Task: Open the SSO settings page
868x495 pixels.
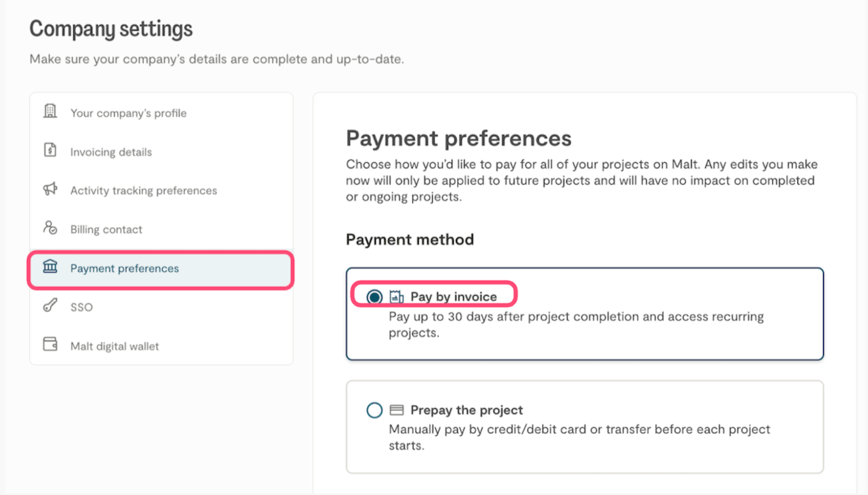Action: click(81, 307)
